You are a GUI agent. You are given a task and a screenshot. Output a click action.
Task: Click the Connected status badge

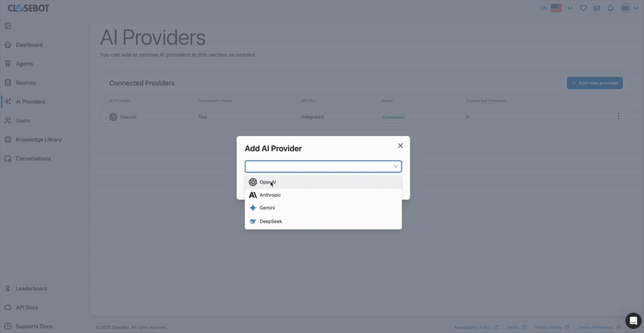coord(393,117)
